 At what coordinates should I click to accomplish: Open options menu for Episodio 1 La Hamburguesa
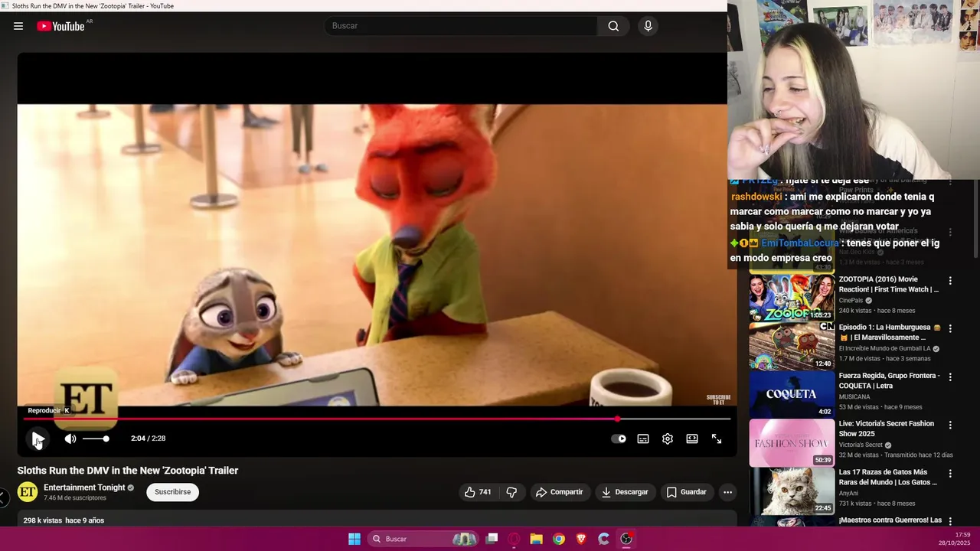point(950,328)
